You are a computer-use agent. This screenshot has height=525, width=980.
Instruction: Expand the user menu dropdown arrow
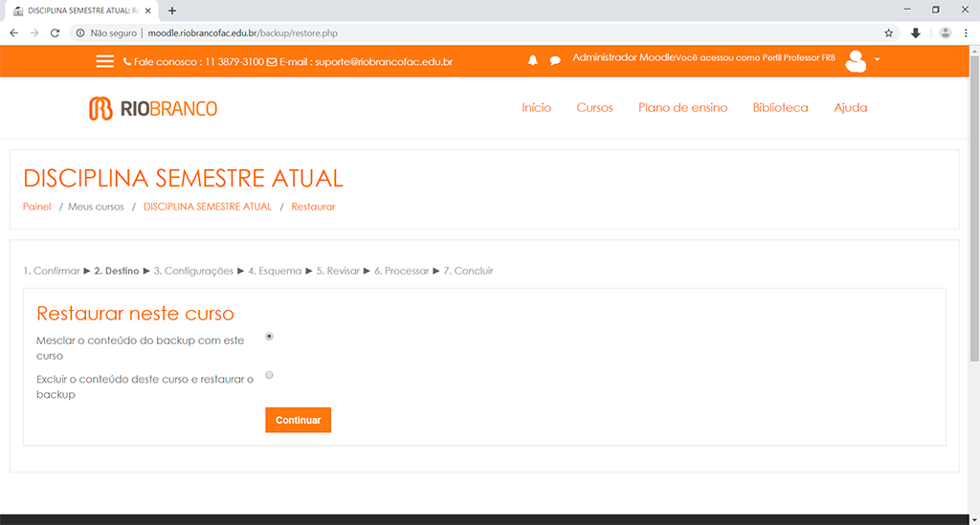pyautogui.click(x=878, y=59)
